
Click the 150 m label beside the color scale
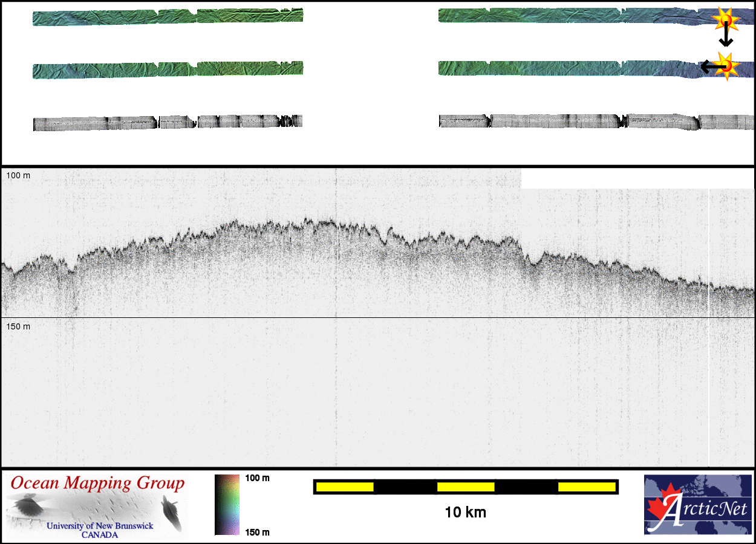258,532
